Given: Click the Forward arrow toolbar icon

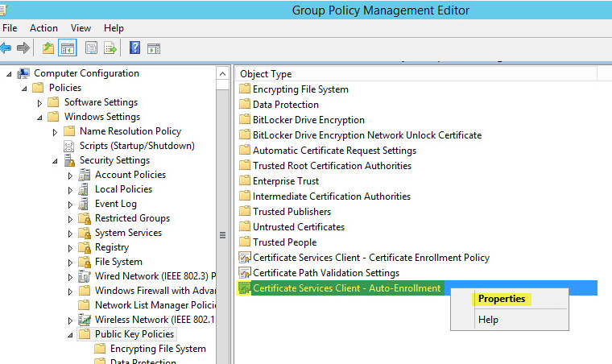Looking at the screenshot, I should 23,48.
